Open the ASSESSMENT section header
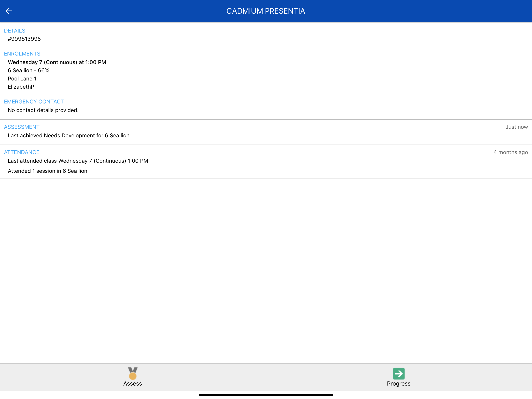The width and height of the screenshot is (532, 399). pyautogui.click(x=22, y=127)
